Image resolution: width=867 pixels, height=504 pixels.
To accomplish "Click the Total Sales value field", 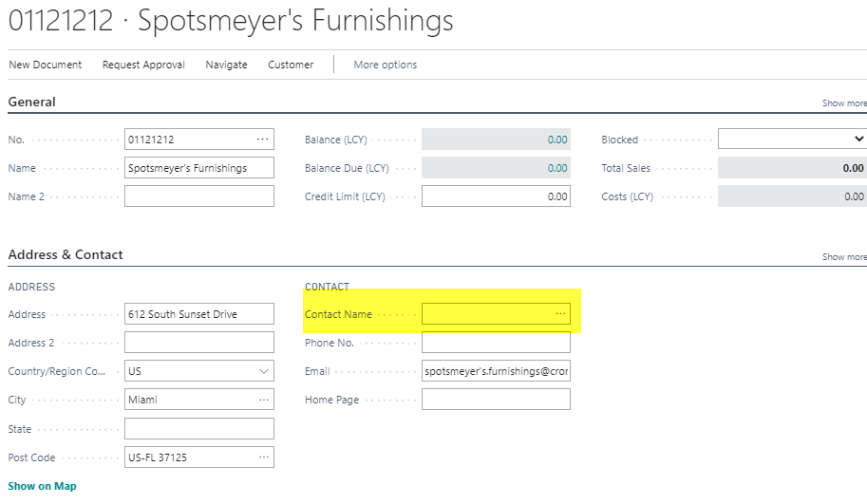I will [792, 168].
